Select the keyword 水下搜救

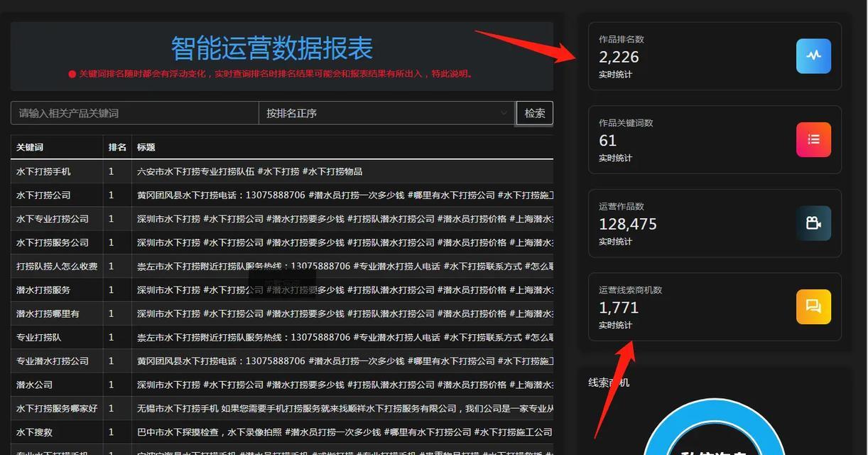(34, 432)
